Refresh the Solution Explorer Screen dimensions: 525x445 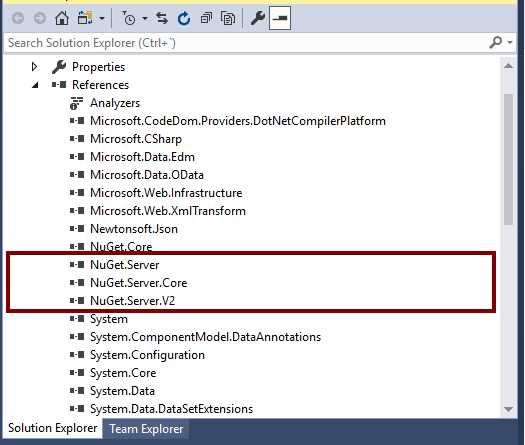click(x=184, y=18)
